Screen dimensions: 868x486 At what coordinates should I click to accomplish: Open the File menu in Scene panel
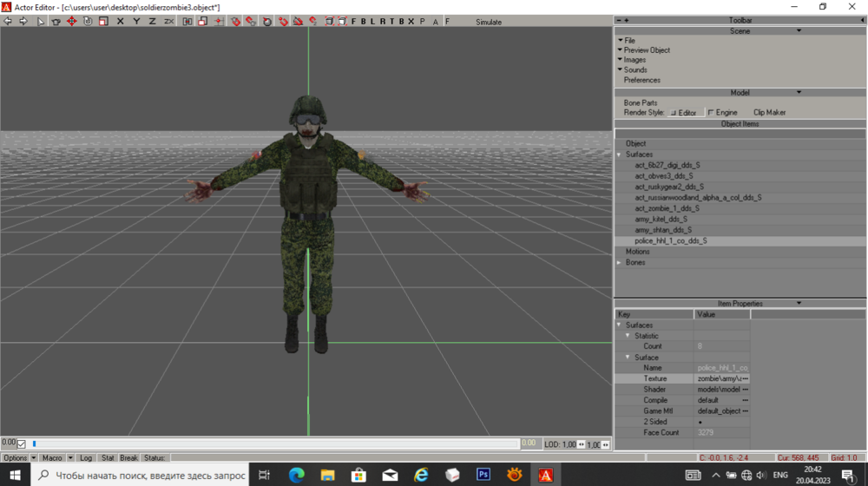(629, 40)
